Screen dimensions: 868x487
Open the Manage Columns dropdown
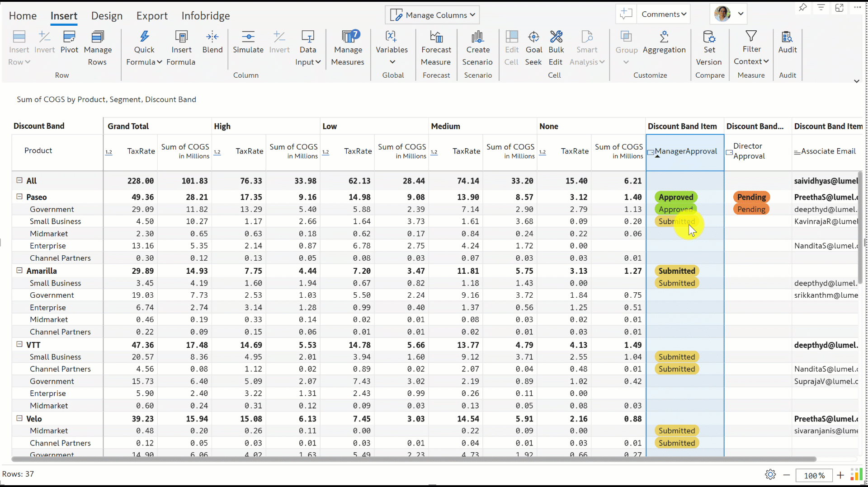pos(432,15)
